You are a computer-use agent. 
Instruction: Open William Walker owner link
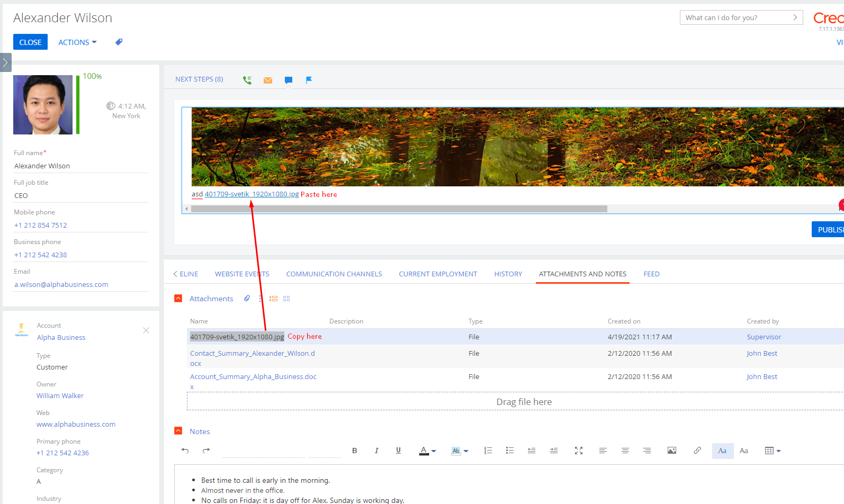(x=60, y=395)
